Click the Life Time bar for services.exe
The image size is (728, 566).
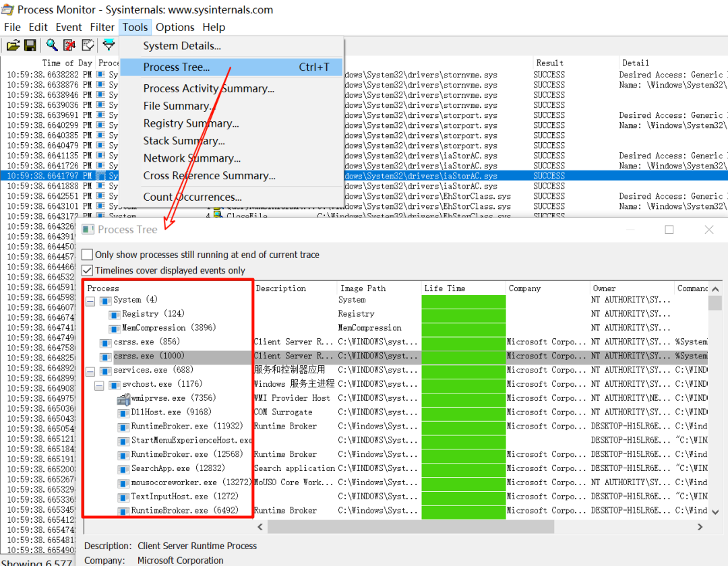463,369
